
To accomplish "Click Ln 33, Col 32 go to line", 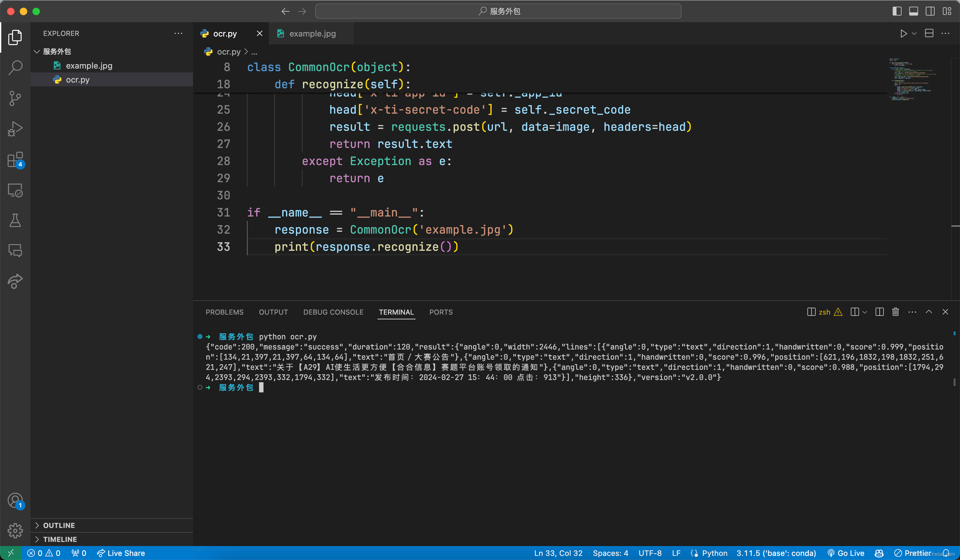I will point(558,553).
